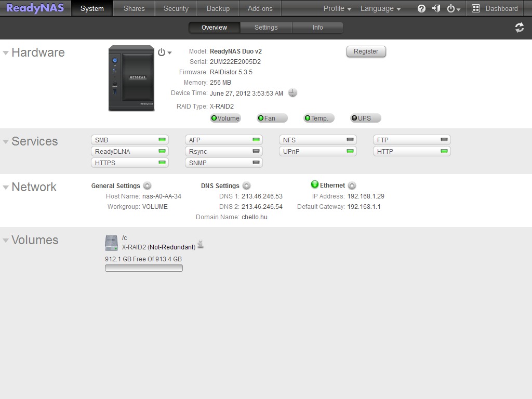Click DNS 2 value 213.46.246.54
532x399 pixels.
[262, 207]
